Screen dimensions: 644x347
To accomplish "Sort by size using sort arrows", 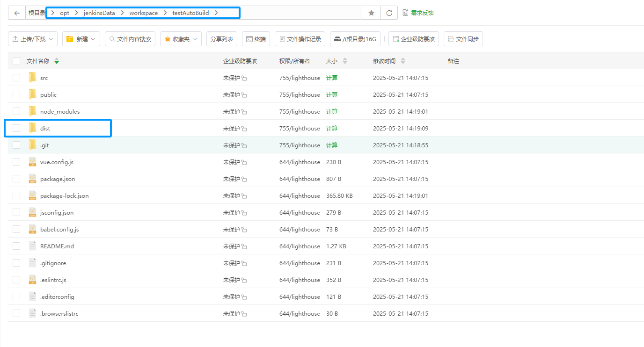I will pyautogui.click(x=345, y=61).
